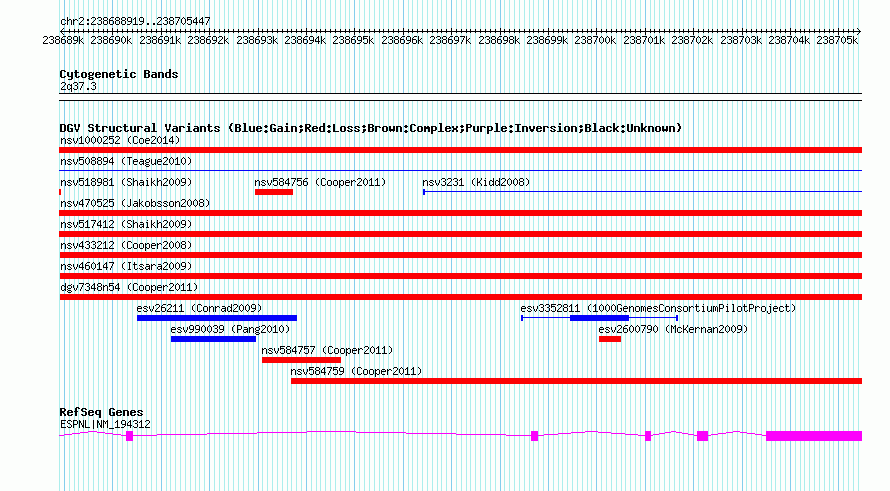Screen dimensions: 890x491
Task: Select the red bar under dgv7348n54
Action: (460, 297)
